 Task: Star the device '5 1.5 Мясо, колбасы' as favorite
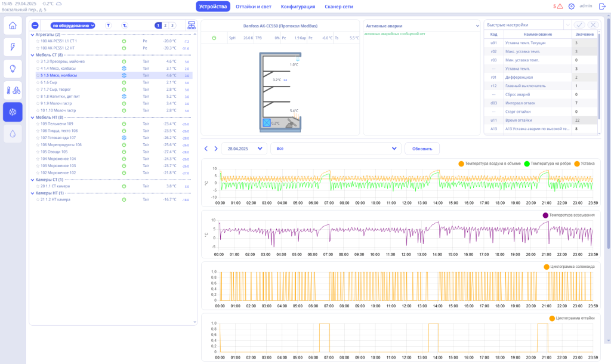coord(37,76)
